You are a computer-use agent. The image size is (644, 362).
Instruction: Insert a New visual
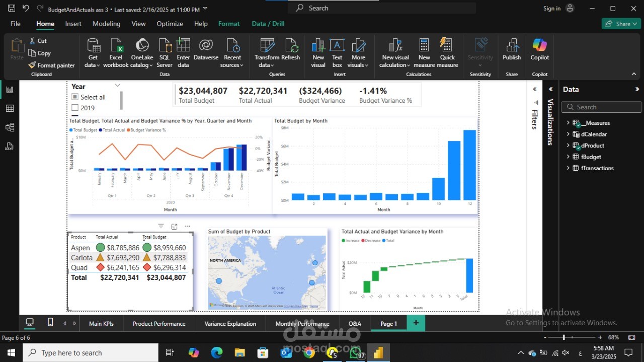pyautogui.click(x=318, y=53)
